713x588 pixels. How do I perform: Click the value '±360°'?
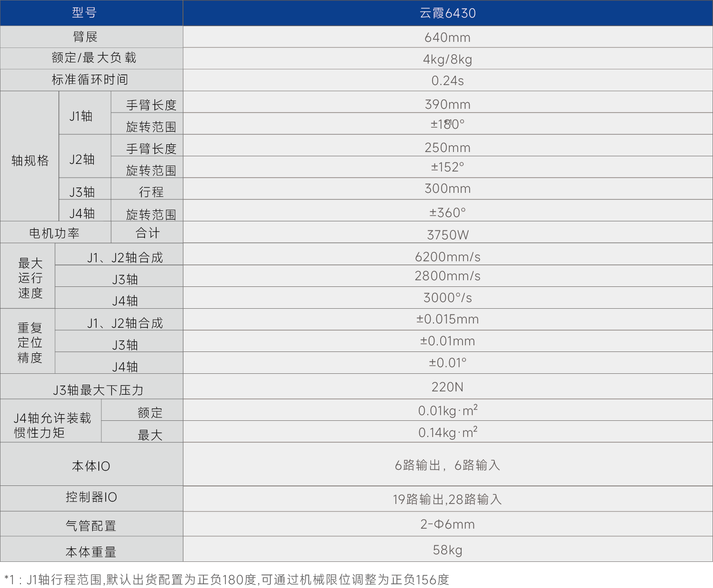coord(447,213)
